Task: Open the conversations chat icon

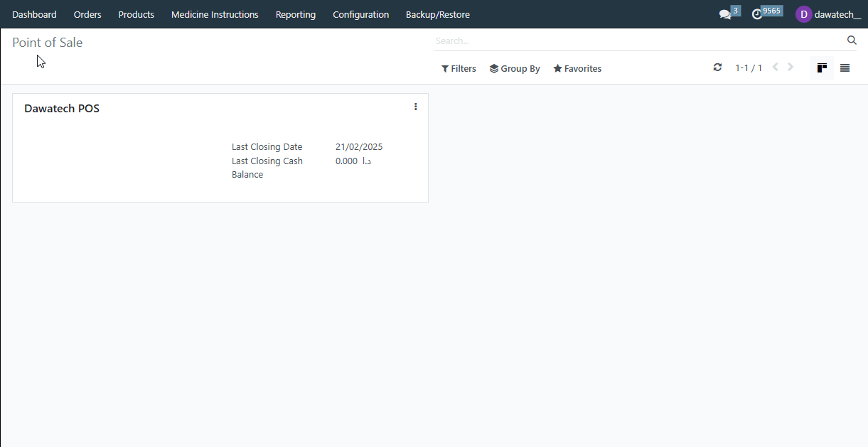Action: [x=724, y=14]
